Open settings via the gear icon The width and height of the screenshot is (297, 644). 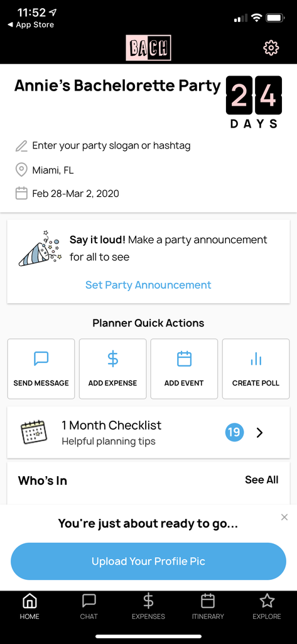pos(271,48)
